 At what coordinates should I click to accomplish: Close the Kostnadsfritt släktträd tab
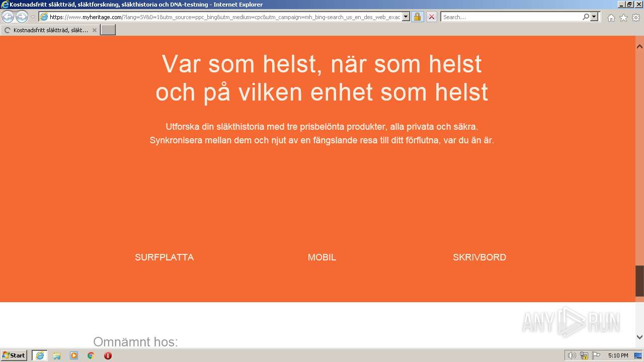tap(95, 30)
